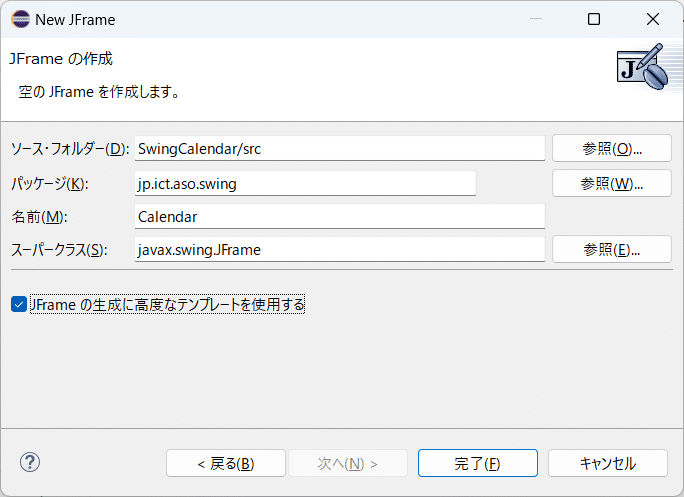Image resolution: width=684 pixels, height=497 pixels.
Task: Click the 完了(F) finish button
Action: (478, 463)
